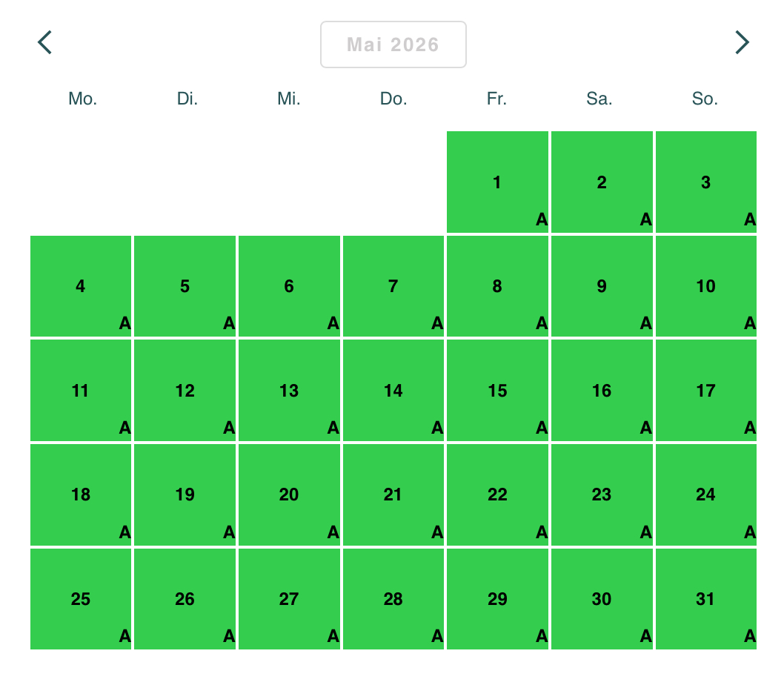Viewport: 784px width, 688px height.
Task: Choose Monday, May 18
Action: 81,494
